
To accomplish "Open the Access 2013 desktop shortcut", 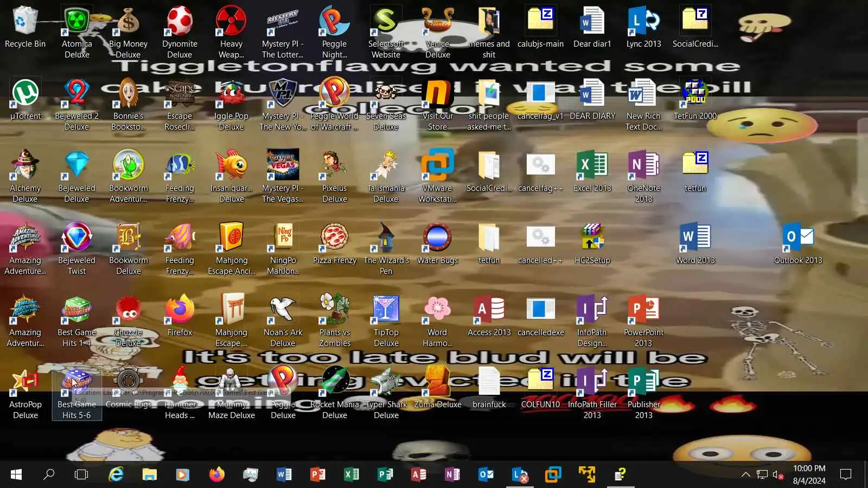I will pos(489,316).
